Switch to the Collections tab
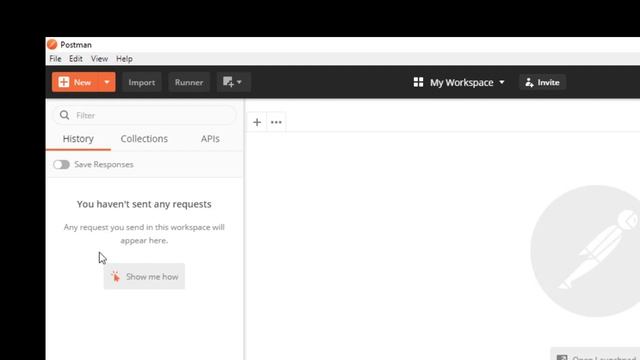Image resolution: width=640 pixels, height=360 pixels. click(x=144, y=139)
